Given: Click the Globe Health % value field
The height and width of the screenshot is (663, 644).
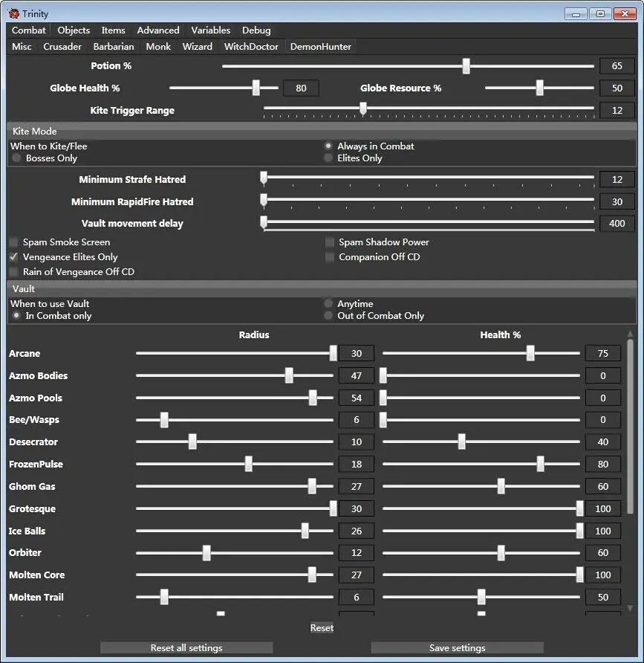Looking at the screenshot, I should [301, 88].
